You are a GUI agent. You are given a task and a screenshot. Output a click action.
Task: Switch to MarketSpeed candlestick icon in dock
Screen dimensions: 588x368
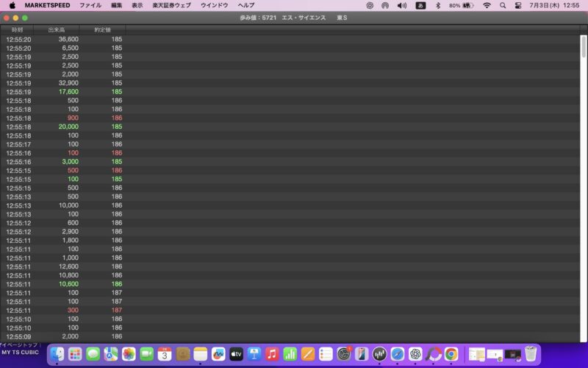pos(379,354)
